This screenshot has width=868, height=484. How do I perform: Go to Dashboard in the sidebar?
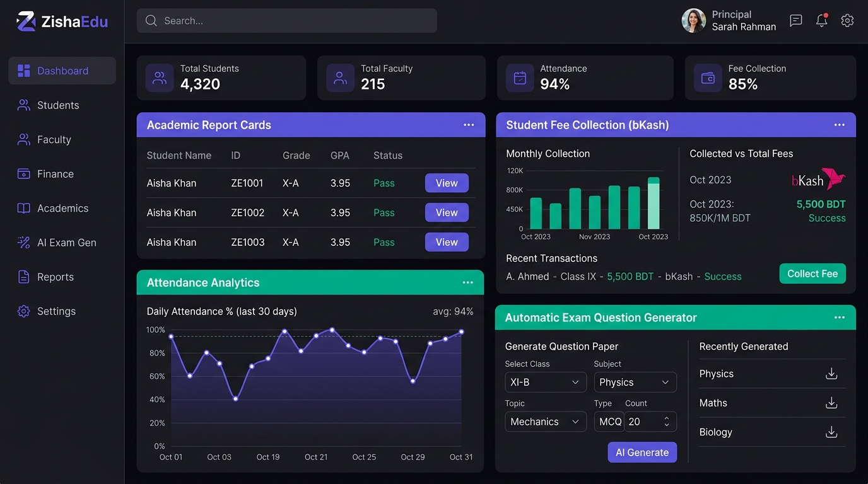(x=62, y=71)
